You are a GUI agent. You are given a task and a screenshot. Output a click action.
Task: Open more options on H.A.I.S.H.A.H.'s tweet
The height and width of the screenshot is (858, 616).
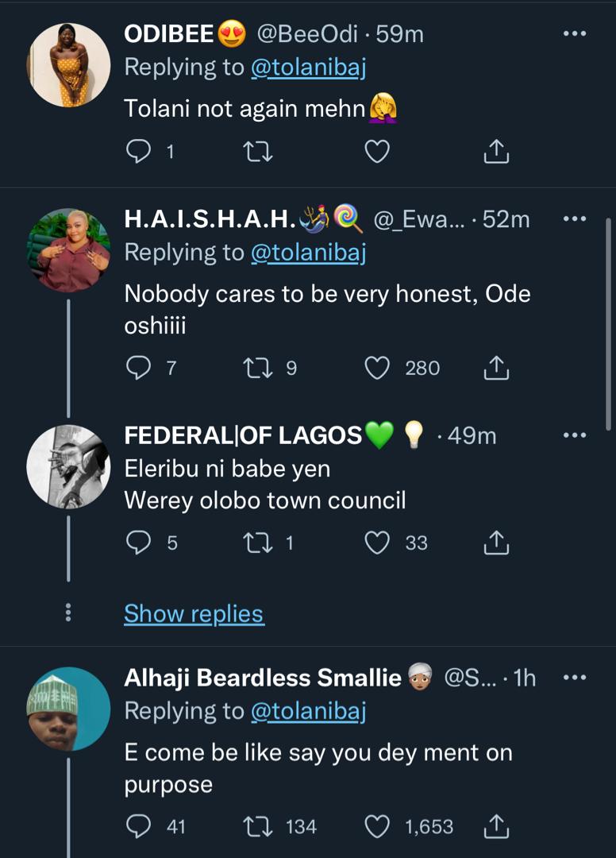(574, 218)
